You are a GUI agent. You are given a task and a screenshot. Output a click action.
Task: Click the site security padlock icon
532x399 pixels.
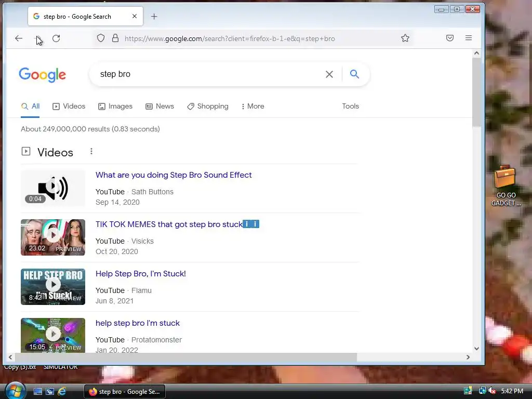(x=115, y=38)
